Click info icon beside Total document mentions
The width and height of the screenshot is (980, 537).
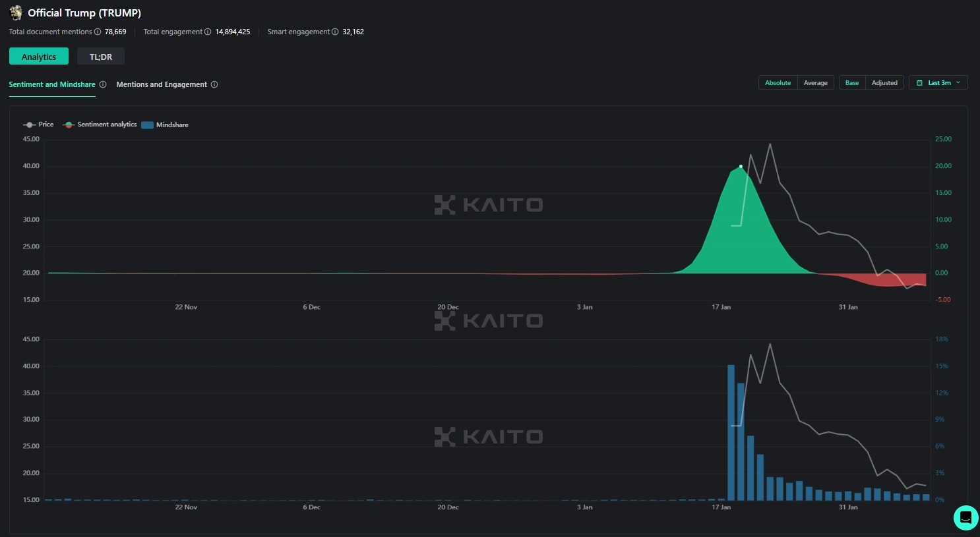pyautogui.click(x=98, y=32)
